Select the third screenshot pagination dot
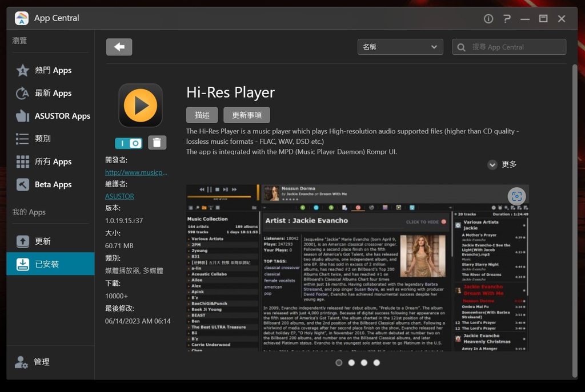This screenshot has width=585, height=392. coord(364,362)
